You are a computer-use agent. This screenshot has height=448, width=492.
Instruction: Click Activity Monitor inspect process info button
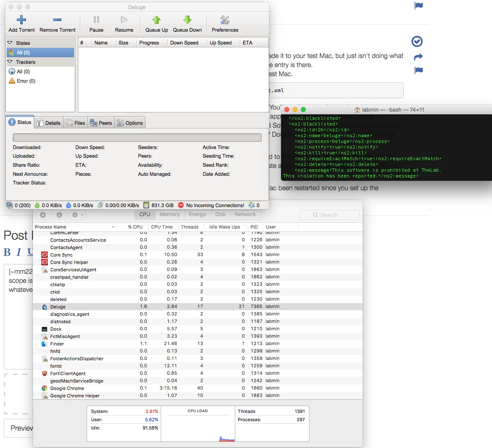[x=59, y=215]
